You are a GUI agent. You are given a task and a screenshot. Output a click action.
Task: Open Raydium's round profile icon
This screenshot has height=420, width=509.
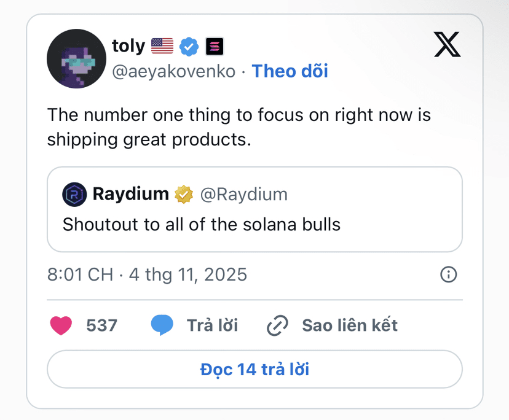(74, 194)
